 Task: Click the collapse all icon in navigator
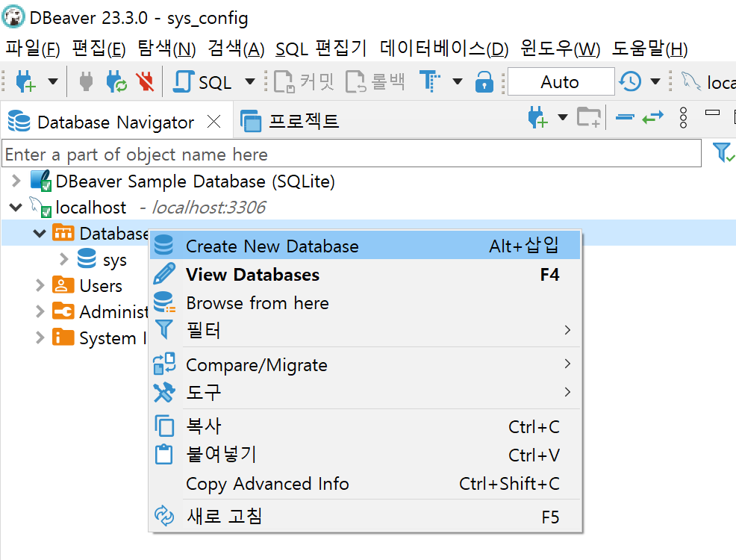coord(625,117)
